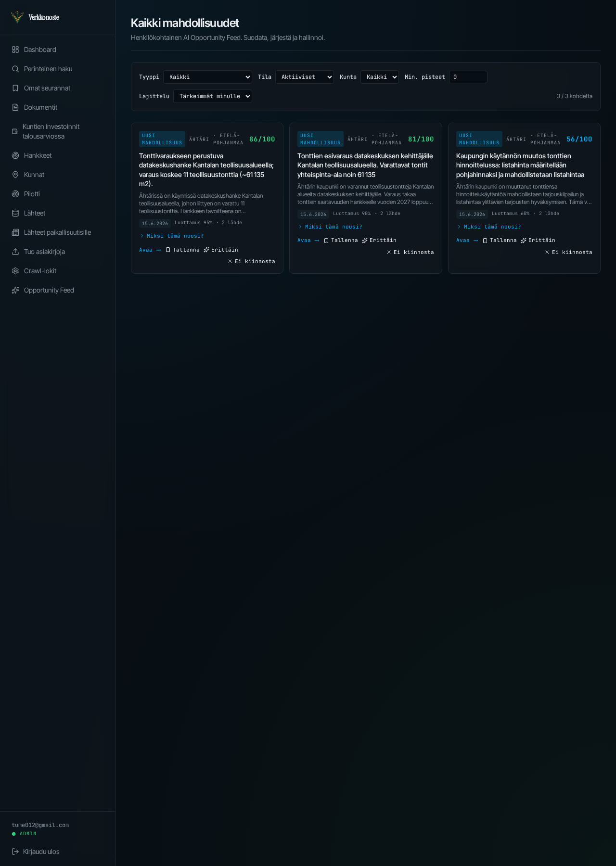The width and height of the screenshot is (616, 866).
Task: Select the Omat seurannat bookmark icon
Action: click(15, 88)
